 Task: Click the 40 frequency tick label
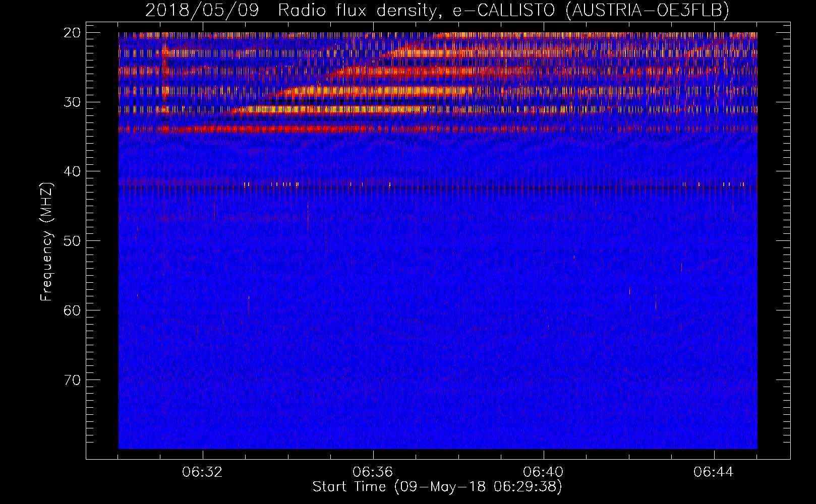pos(72,171)
